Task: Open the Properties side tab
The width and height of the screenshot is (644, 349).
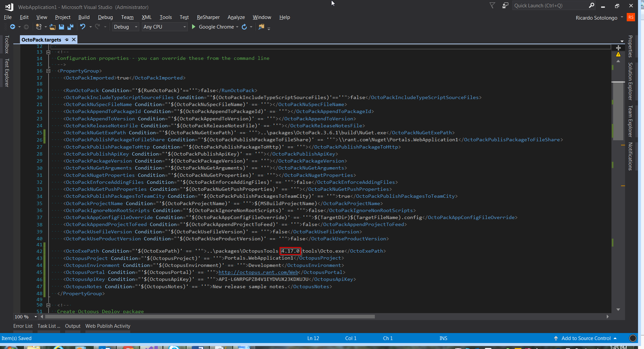Action: pyautogui.click(x=630, y=46)
